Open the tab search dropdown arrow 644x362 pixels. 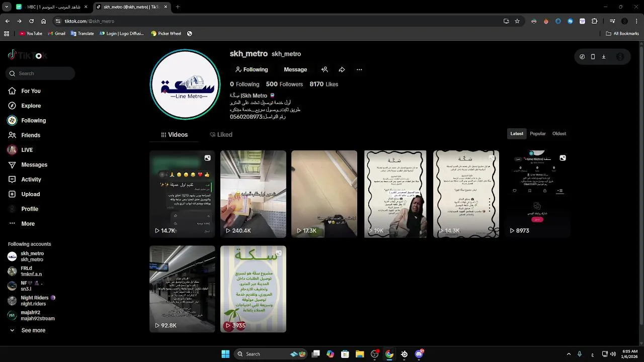coord(6,7)
